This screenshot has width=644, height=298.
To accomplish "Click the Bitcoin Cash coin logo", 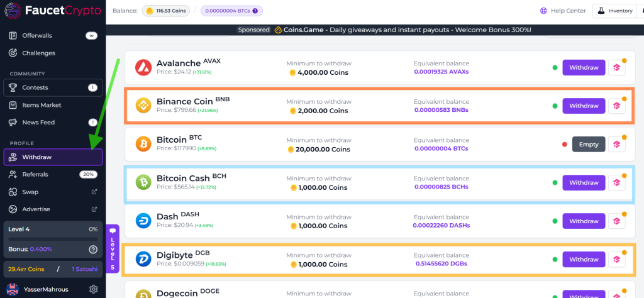I will point(144,183).
